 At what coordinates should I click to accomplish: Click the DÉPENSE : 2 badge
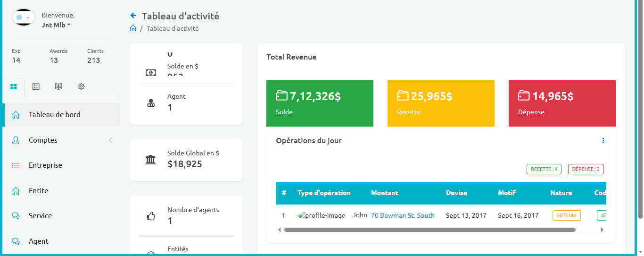(586, 169)
